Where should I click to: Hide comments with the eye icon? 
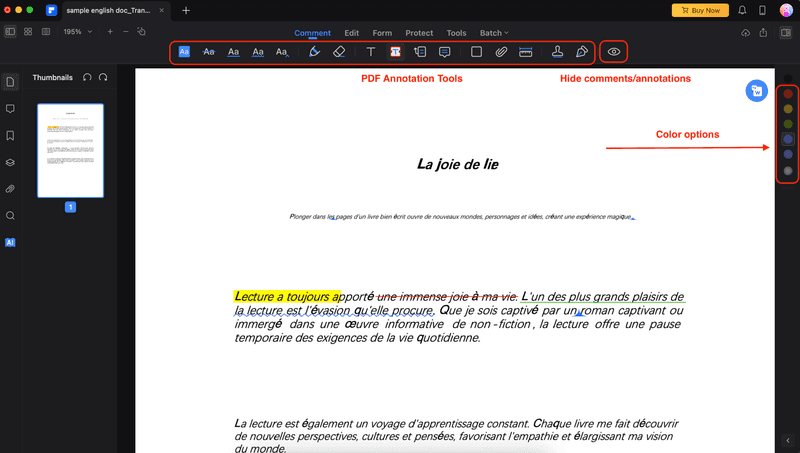coord(614,51)
